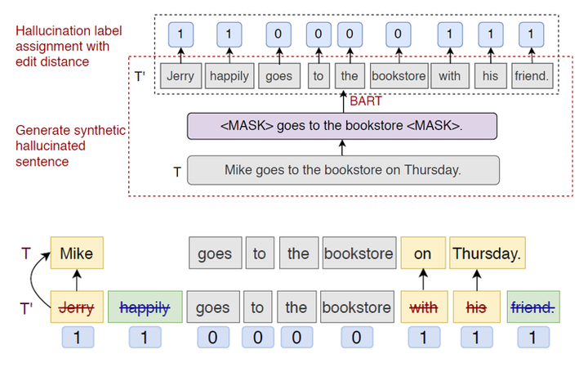Click the gray 'with' box without strikethrough
Viewport: 588px width, 372px height.
tap(450, 76)
